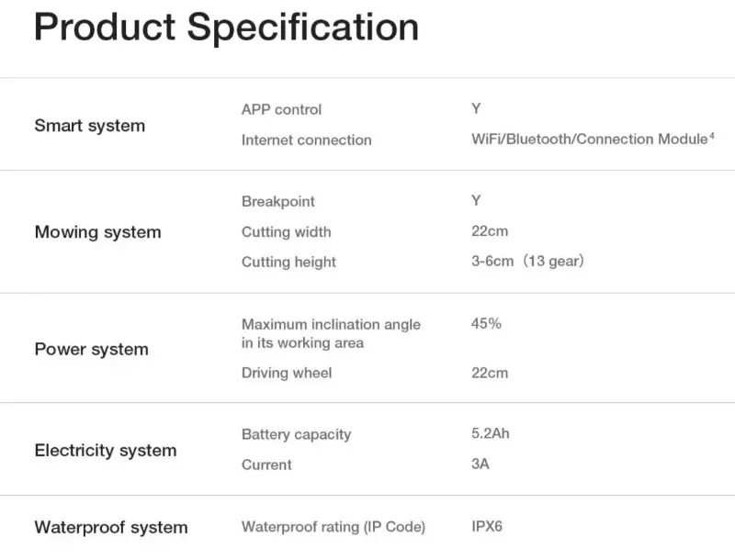Select the Mowing system category label
This screenshot has height=560, width=735.
(97, 232)
